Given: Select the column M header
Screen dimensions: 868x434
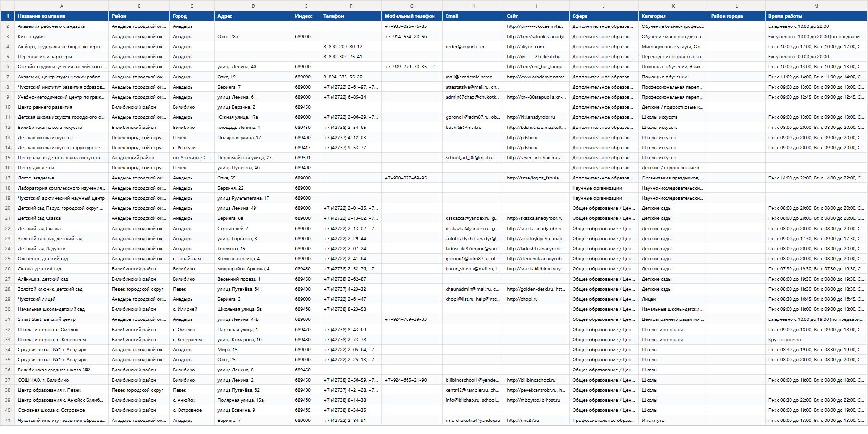Looking at the screenshot, I should tap(816, 6).
